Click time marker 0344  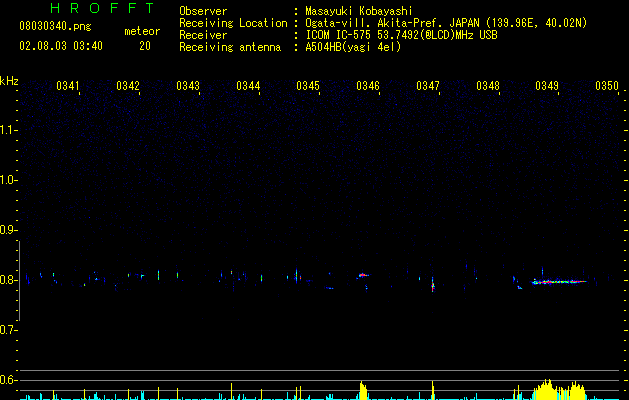(x=248, y=86)
